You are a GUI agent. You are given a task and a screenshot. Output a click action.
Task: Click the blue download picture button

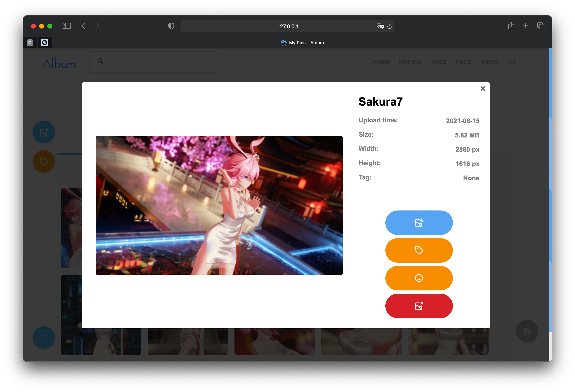coord(419,223)
